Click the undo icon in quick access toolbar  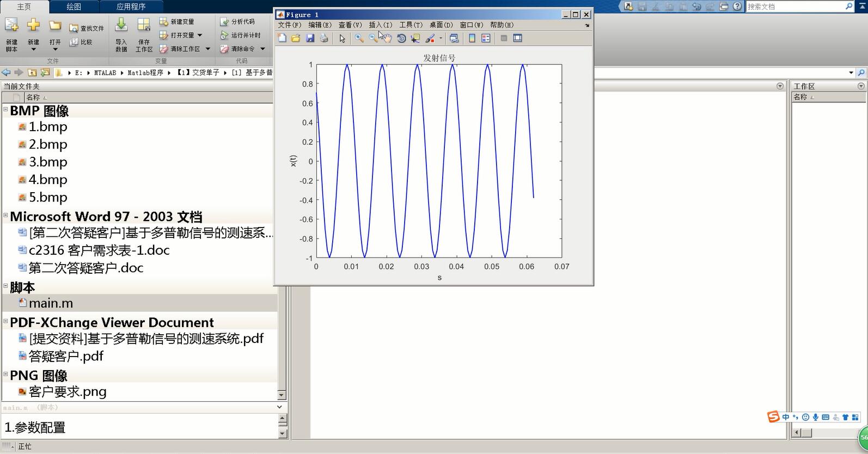(696, 7)
